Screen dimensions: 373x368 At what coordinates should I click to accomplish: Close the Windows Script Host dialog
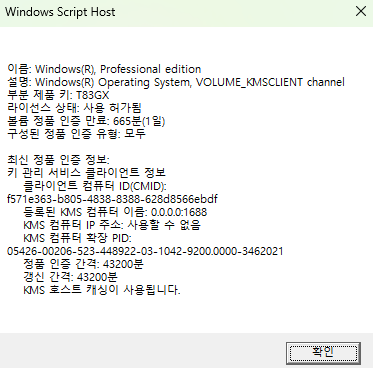[361, 12]
